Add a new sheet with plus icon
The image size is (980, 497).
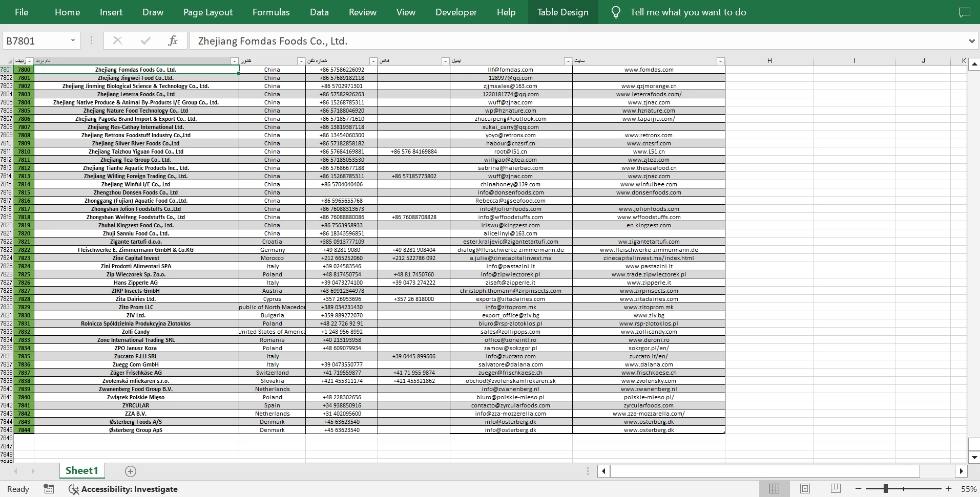131,471
